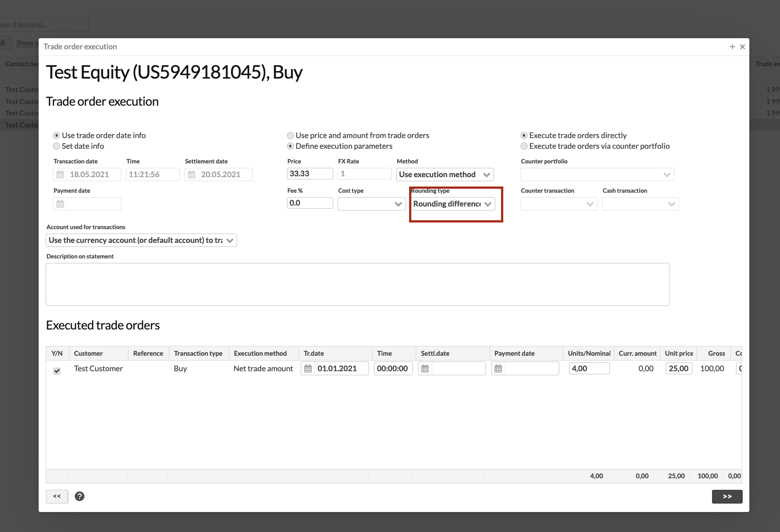This screenshot has width=780, height=532.
Task: Maximize dialog with the plus icon
Action: coord(732,47)
